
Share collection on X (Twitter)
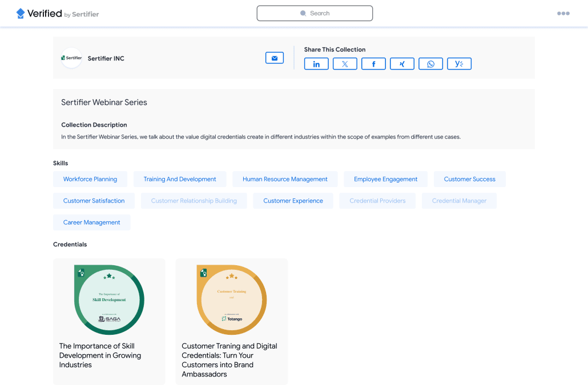point(345,64)
